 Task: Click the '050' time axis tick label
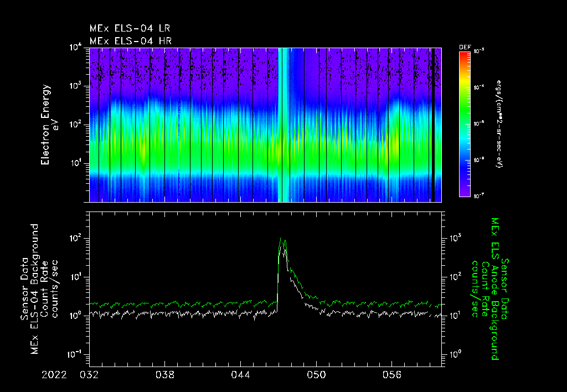(316, 375)
